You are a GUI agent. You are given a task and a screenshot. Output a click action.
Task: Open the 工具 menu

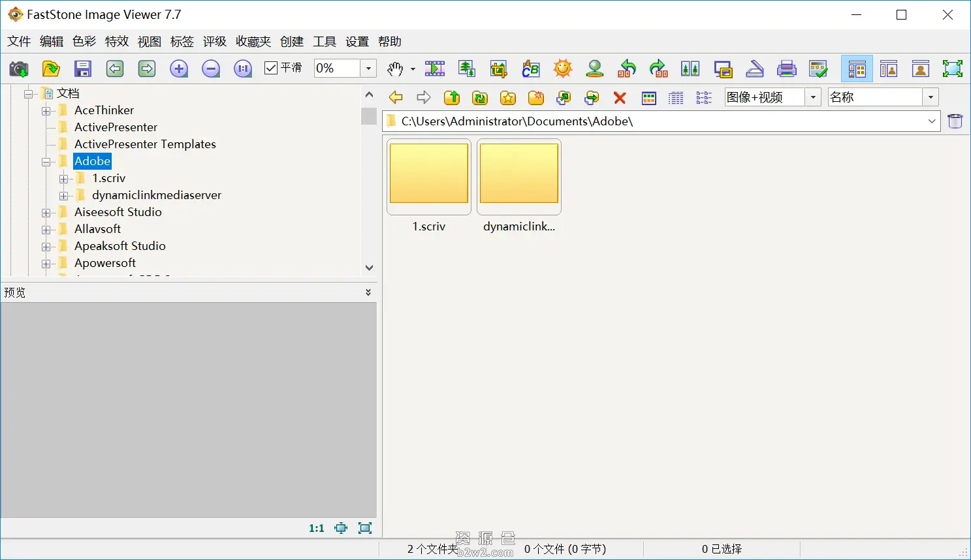(x=325, y=42)
